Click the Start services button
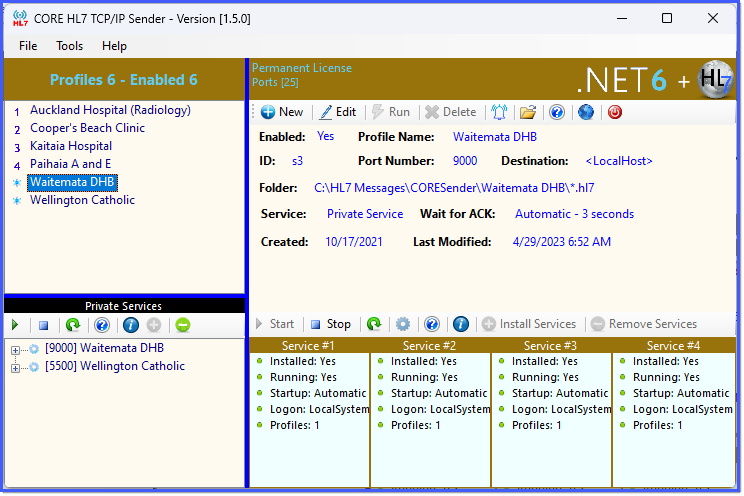 click(275, 325)
